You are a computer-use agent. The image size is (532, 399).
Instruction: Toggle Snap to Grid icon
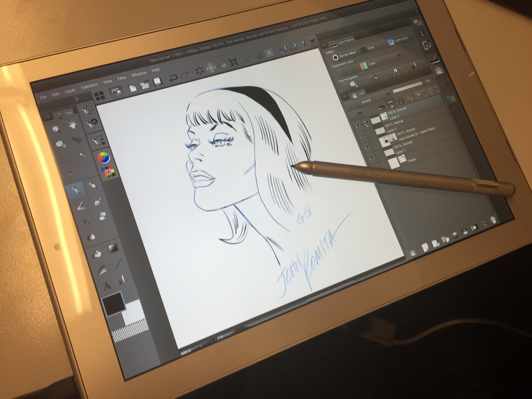point(305,44)
